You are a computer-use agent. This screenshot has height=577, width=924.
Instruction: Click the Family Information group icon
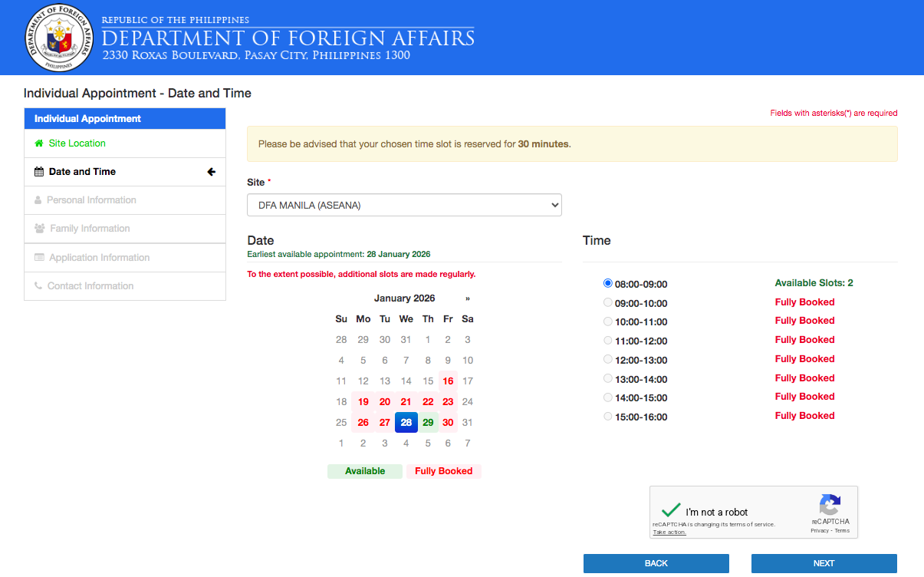point(38,229)
